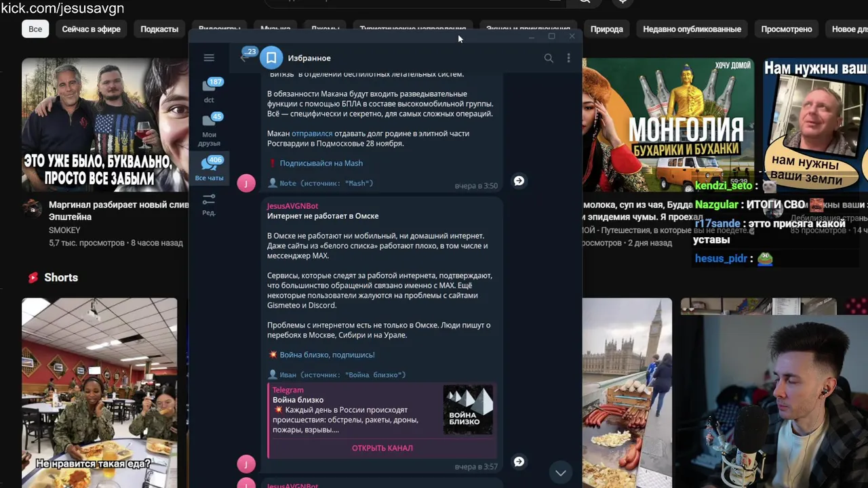Jump to bottom with the down chevron
This screenshot has width=868, height=488.
561,472
